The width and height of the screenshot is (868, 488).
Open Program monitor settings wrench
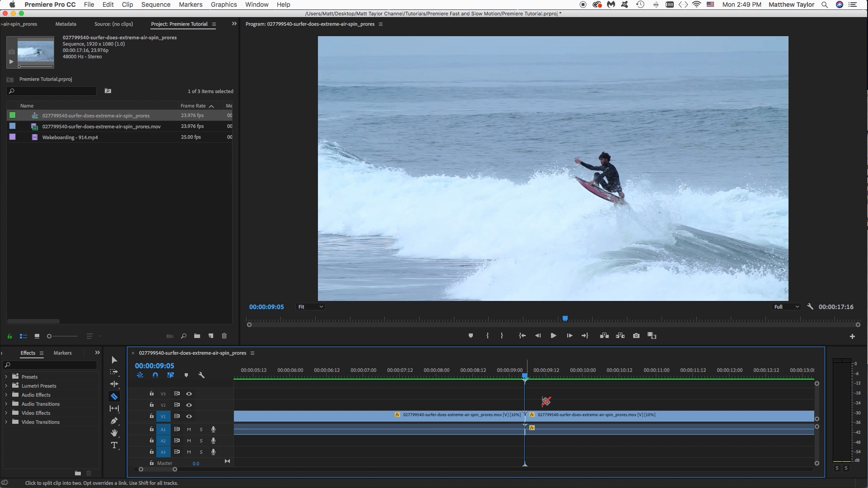[x=810, y=306]
